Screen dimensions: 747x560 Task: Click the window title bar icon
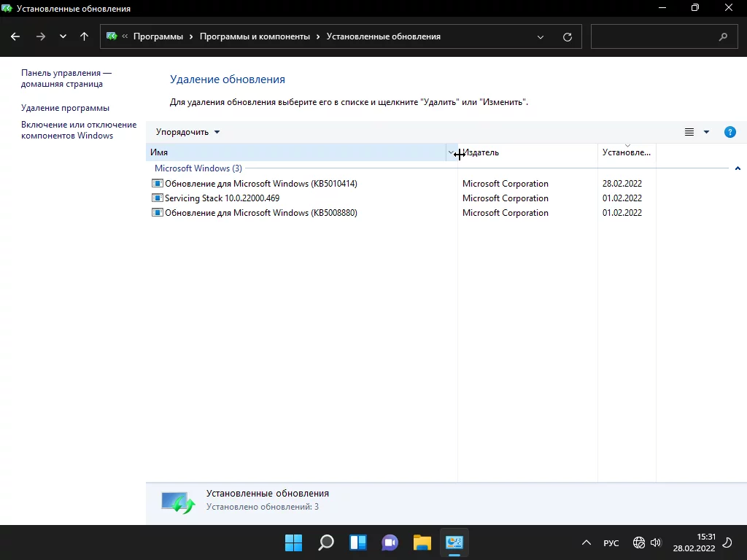click(x=7, y=8)
